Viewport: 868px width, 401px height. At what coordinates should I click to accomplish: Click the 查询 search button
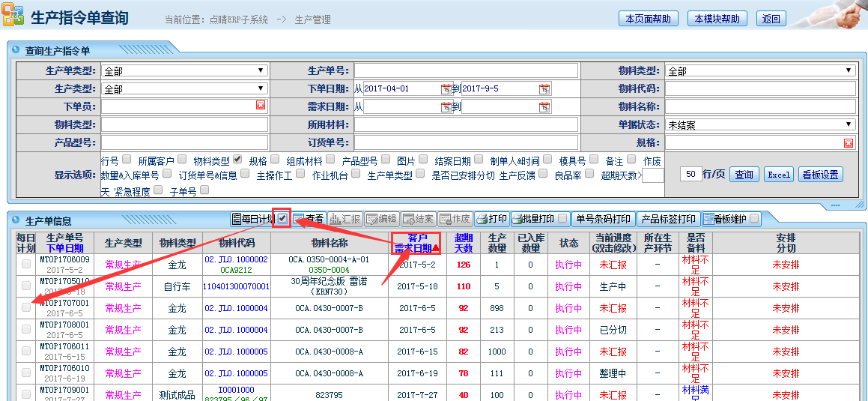coord(744,175)
